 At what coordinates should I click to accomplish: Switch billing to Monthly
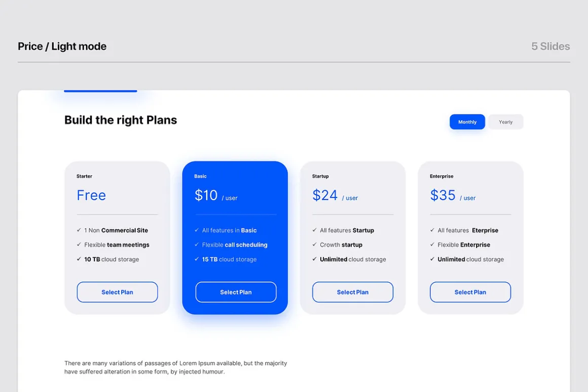467,122
